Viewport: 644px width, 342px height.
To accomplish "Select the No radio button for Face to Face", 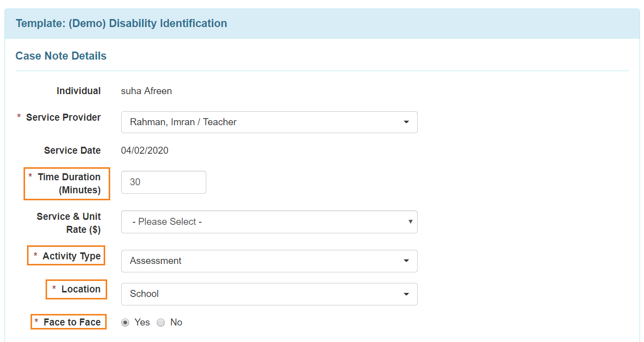I will pos(161,322).
